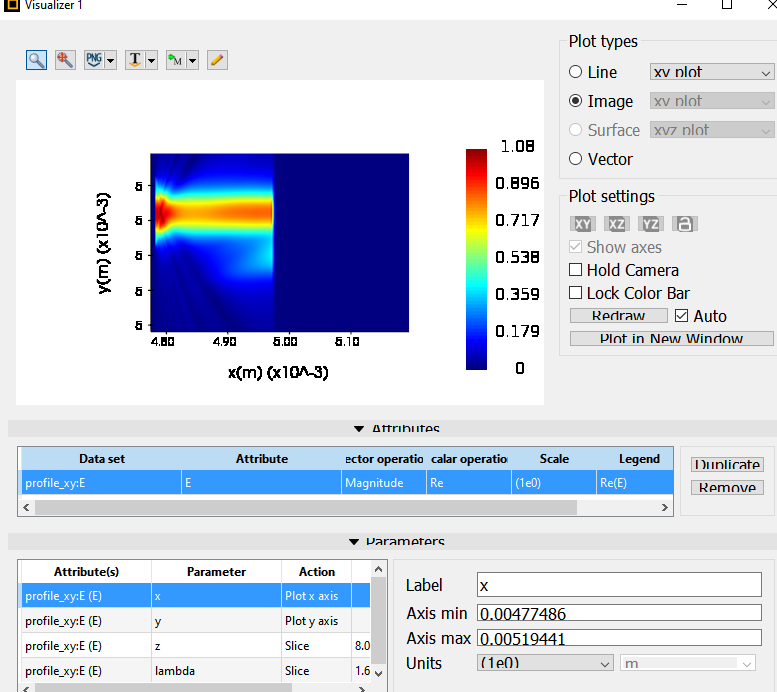Screen dimensions: 777x692
Task: Select the parameter row for z
Action: click(196, 646)
